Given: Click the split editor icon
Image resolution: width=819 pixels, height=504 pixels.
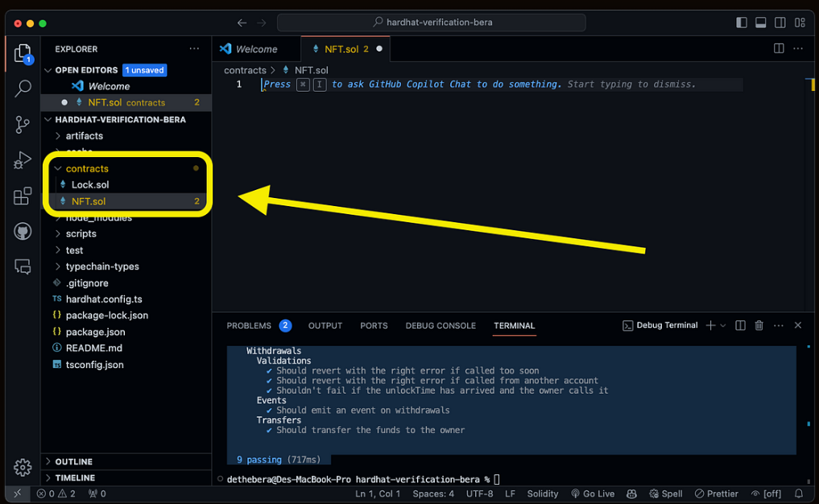Looking at the screenshot, I should [x=779, y=49].
